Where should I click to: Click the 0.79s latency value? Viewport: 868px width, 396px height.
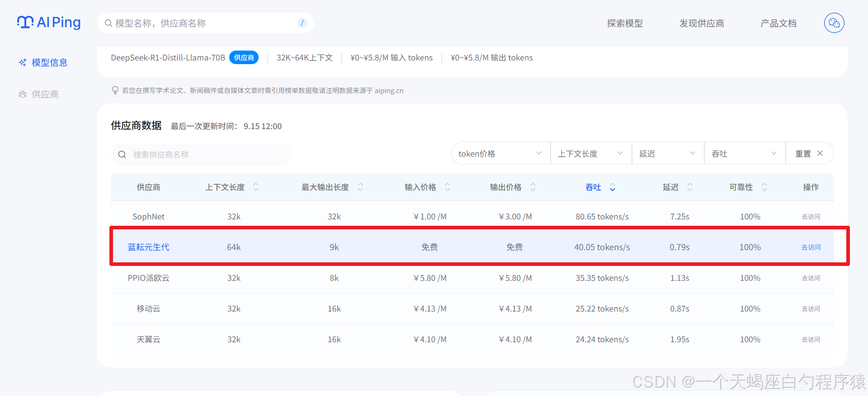point(679,247)
